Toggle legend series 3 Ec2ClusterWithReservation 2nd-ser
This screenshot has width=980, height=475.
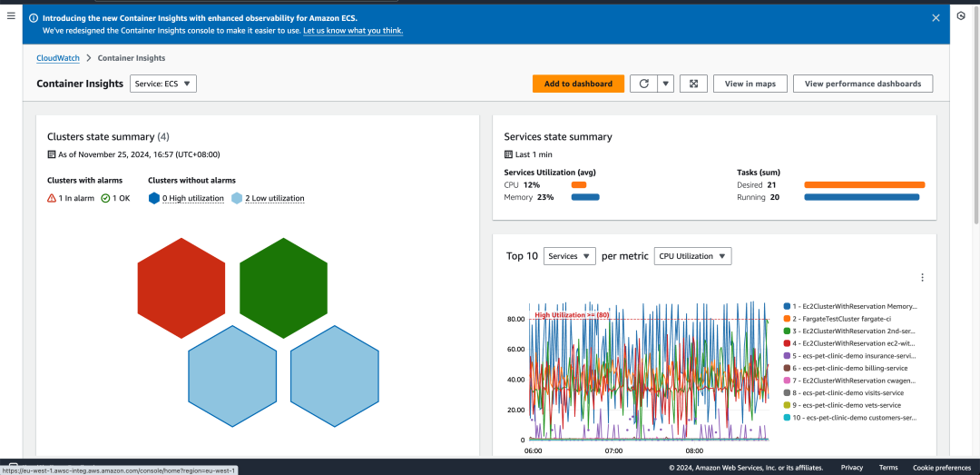click(850, 332)
